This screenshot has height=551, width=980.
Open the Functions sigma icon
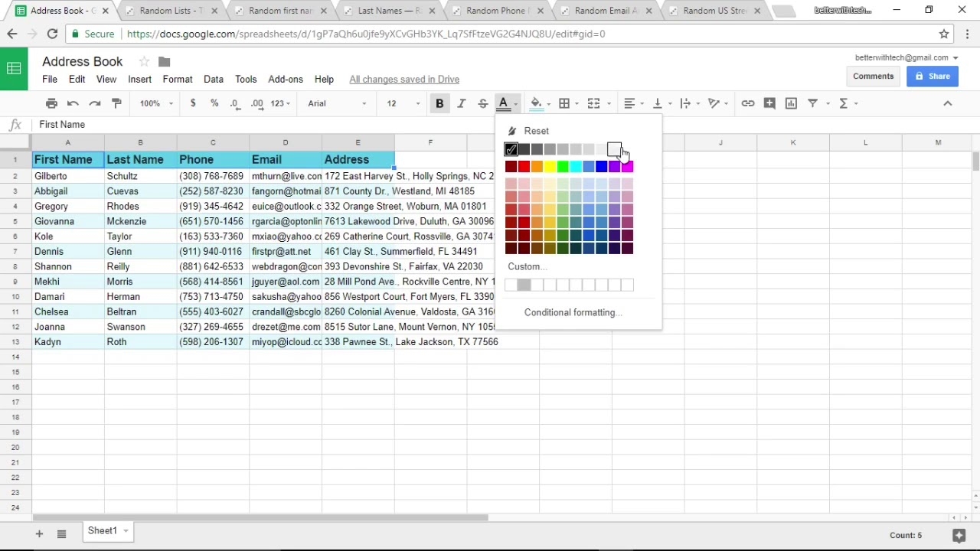click(x=843, y=103)
